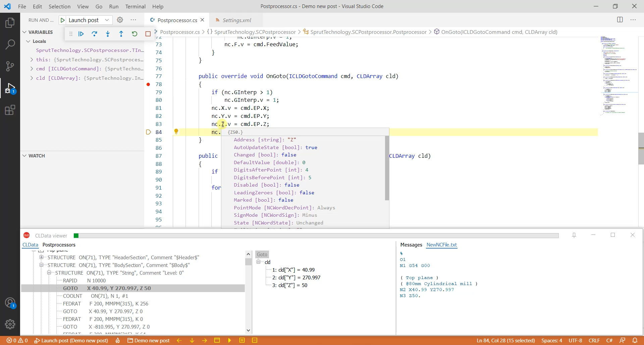Click the hover popup vertical scrollbar
The image size is (644, 345).
tap(387, 168)
